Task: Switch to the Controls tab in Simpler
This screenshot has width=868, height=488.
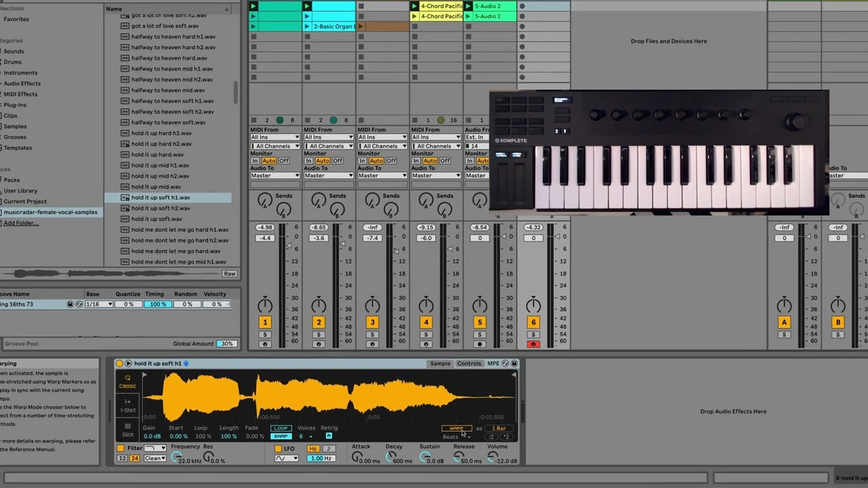Action: tap(469, 364)
